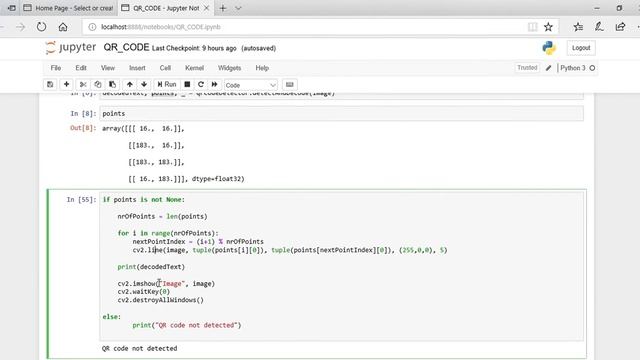Interrupt the kernel with the stop icon
Viewport: 640px width, 360px height.
187,84
